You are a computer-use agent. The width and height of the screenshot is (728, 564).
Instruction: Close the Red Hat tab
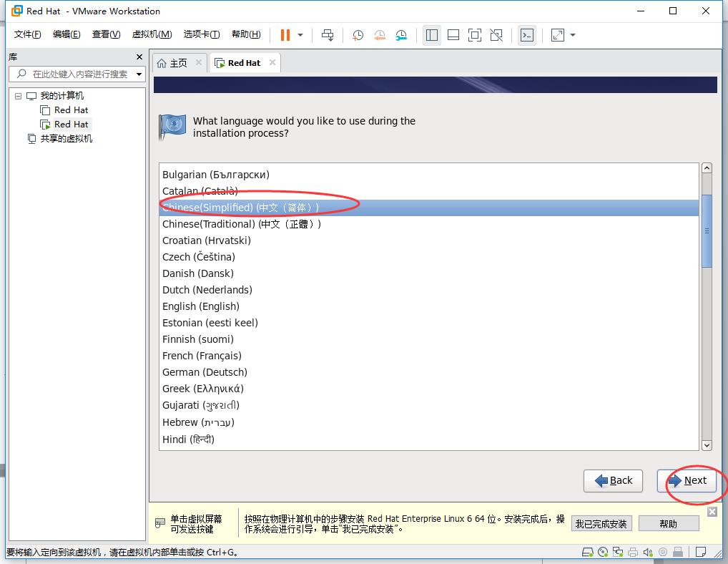click(x=272, y=62)
